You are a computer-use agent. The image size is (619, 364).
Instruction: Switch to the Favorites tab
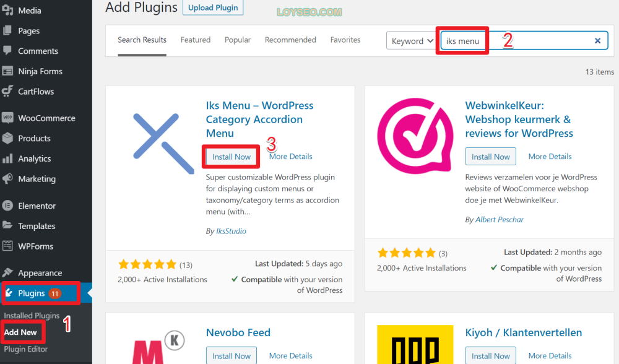tap(345, 40)
